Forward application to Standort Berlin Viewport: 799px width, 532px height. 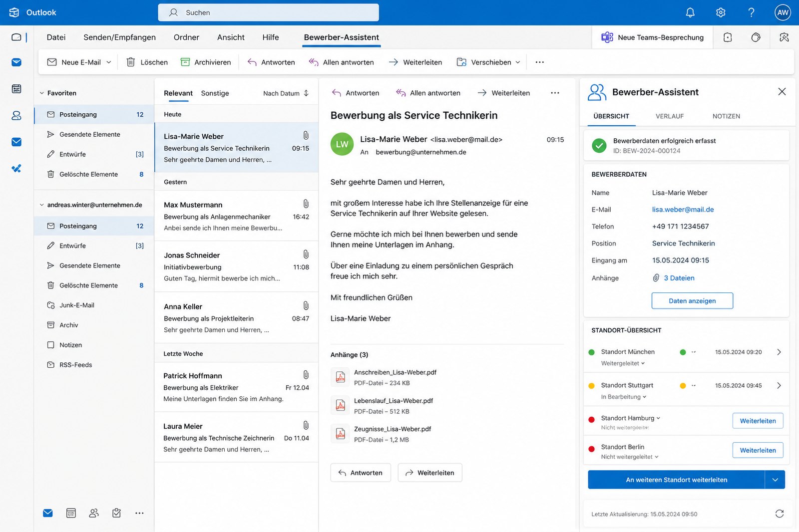[x=758, y=450]
